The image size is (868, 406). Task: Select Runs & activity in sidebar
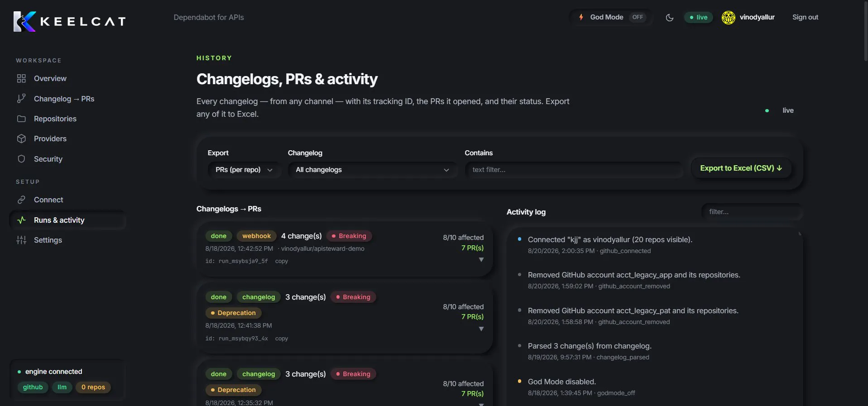pos(67,220)
